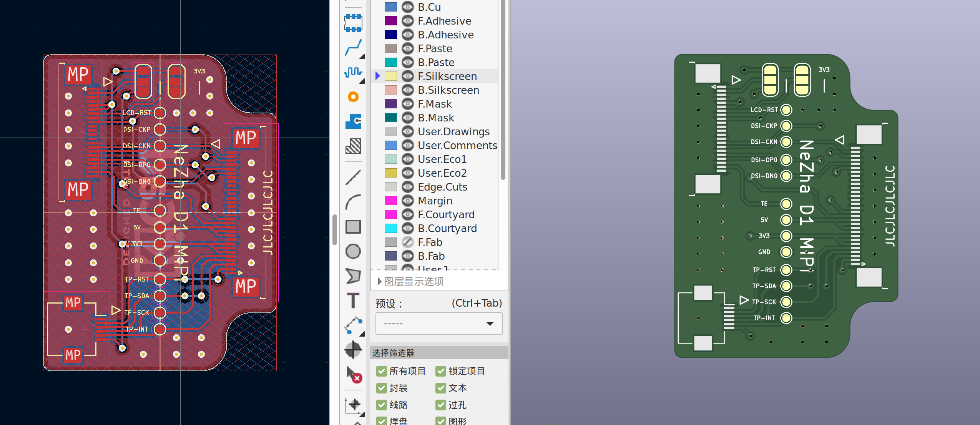This screenshot has height=425, width=980.
Task: Select the Add Filled Zone tool
Action: pyautogui.click(x=353, y=121)
